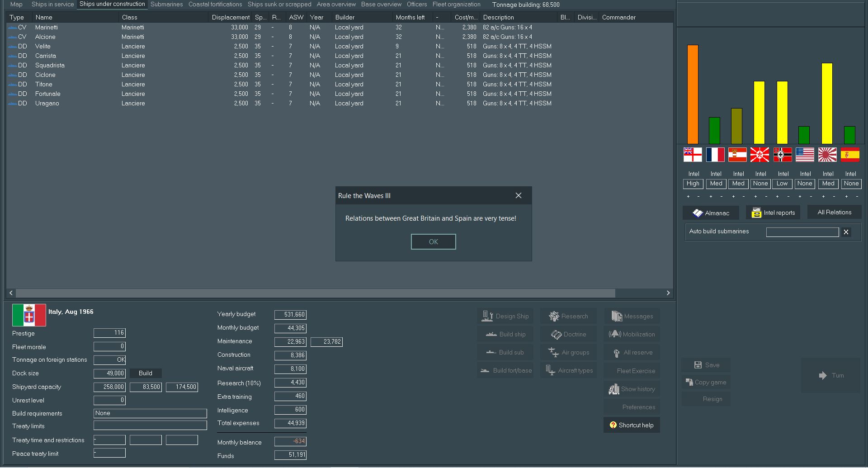Open the Research screen
The height and width of the screenshot is (468, 868).
pos(568,316)
